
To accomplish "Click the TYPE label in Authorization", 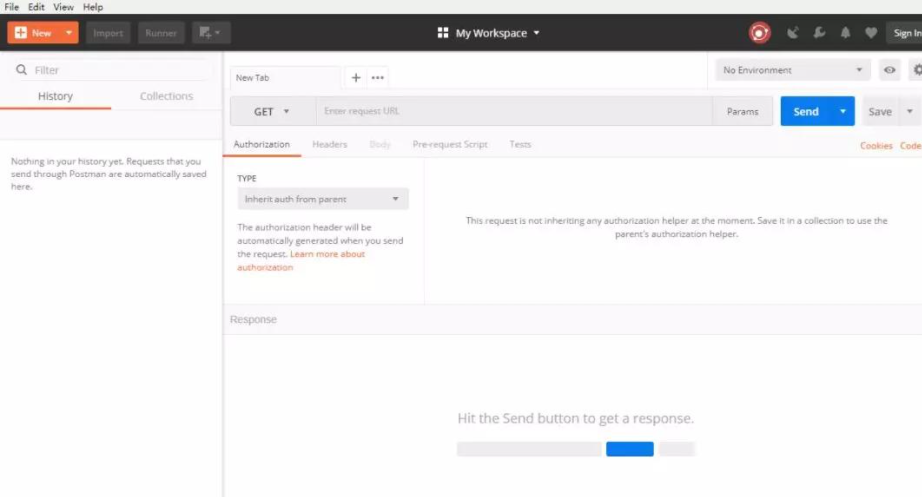I will click(x=247, y=178).
